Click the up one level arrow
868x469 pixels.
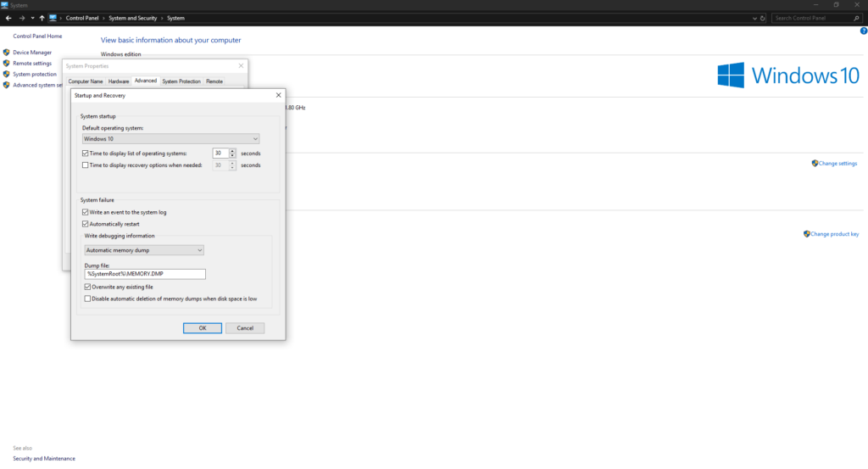click(42, 18)
